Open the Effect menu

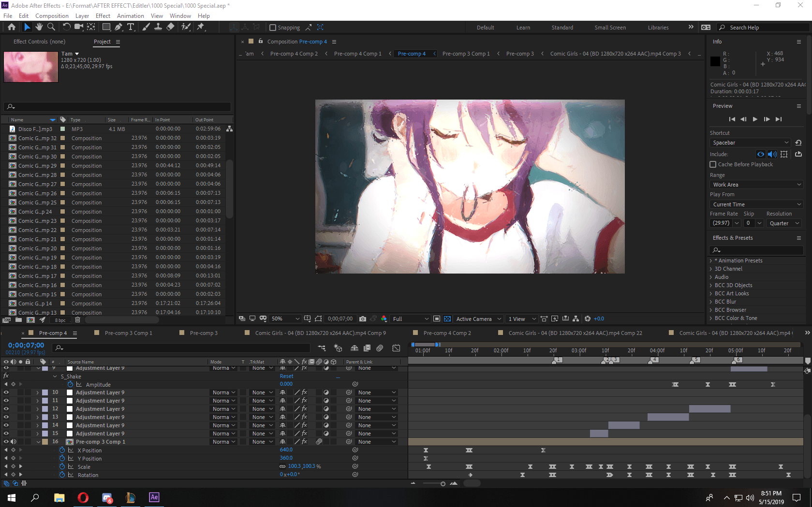coord(103,16)
